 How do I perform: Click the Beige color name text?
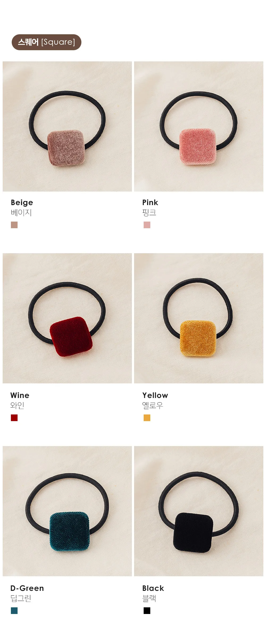(22, 203)
